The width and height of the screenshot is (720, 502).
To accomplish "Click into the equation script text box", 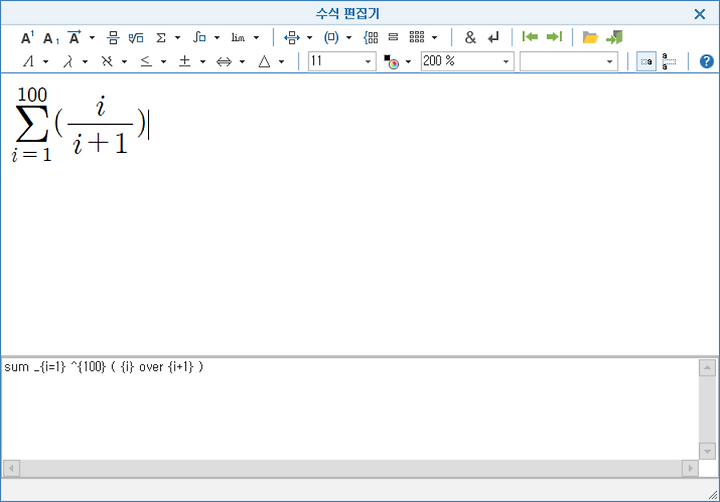I will (350, 409).
